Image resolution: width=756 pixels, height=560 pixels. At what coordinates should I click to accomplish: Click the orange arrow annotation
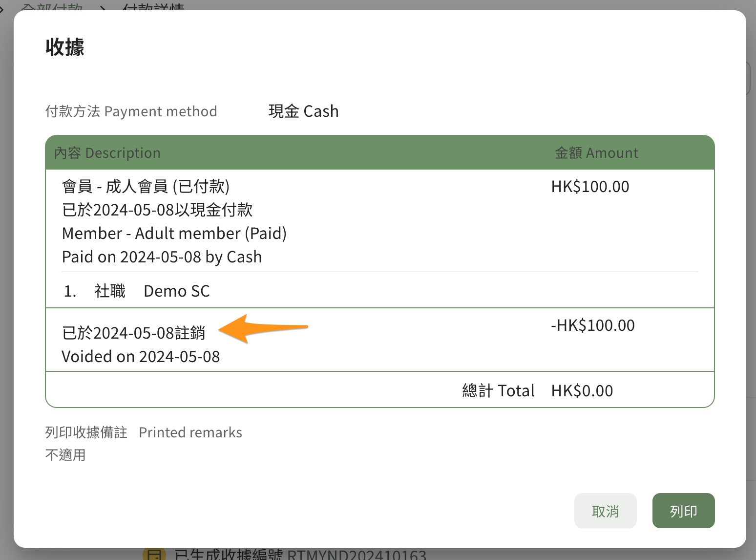(263, 328)
